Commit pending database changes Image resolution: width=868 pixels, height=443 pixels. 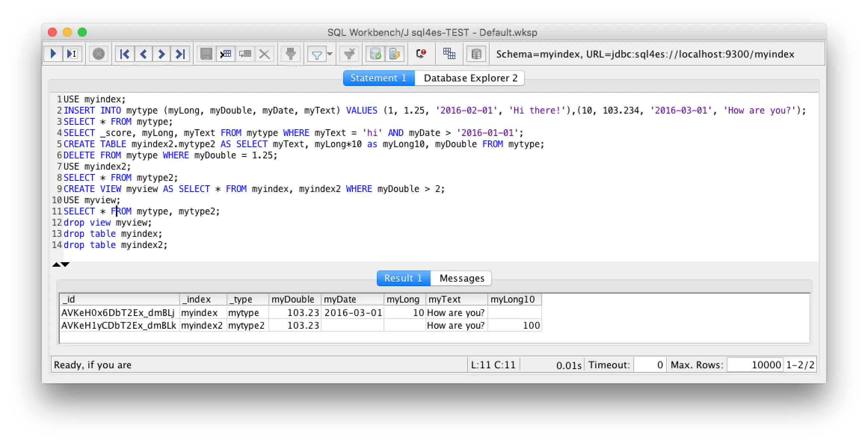click(x=376, y=53)
